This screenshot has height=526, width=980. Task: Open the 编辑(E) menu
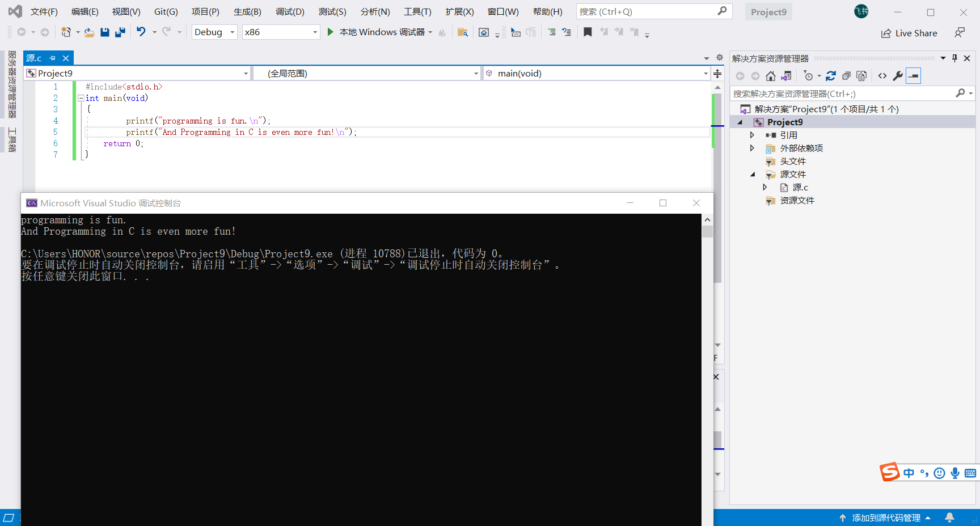85,11
